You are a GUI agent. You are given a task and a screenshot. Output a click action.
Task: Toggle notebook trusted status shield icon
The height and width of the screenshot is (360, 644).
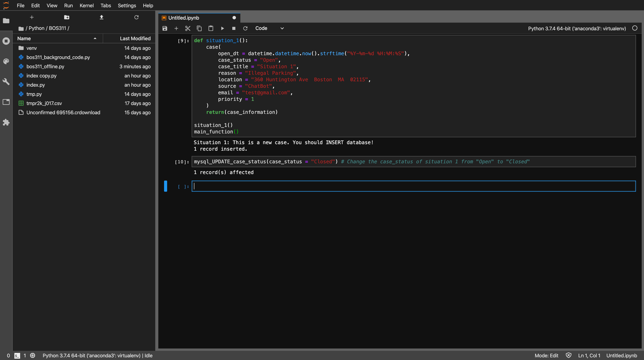pos(568,355)
